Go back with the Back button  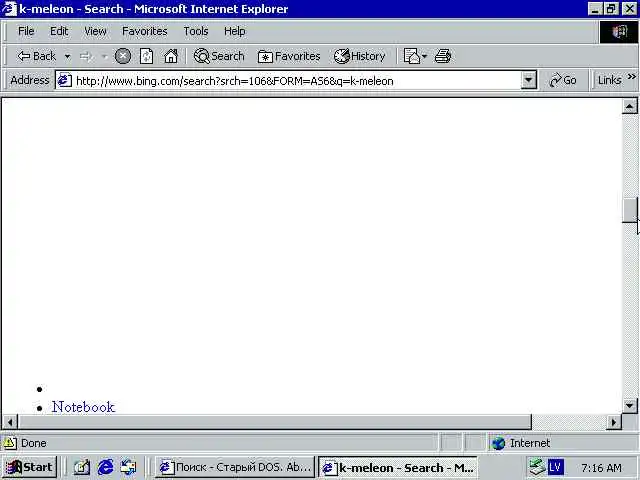pos(36,56)
